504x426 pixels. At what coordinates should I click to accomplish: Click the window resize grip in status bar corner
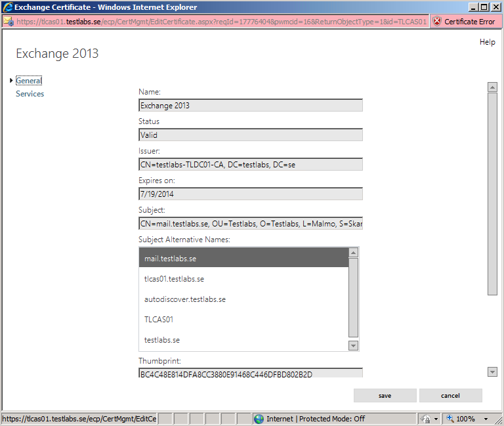499,420
